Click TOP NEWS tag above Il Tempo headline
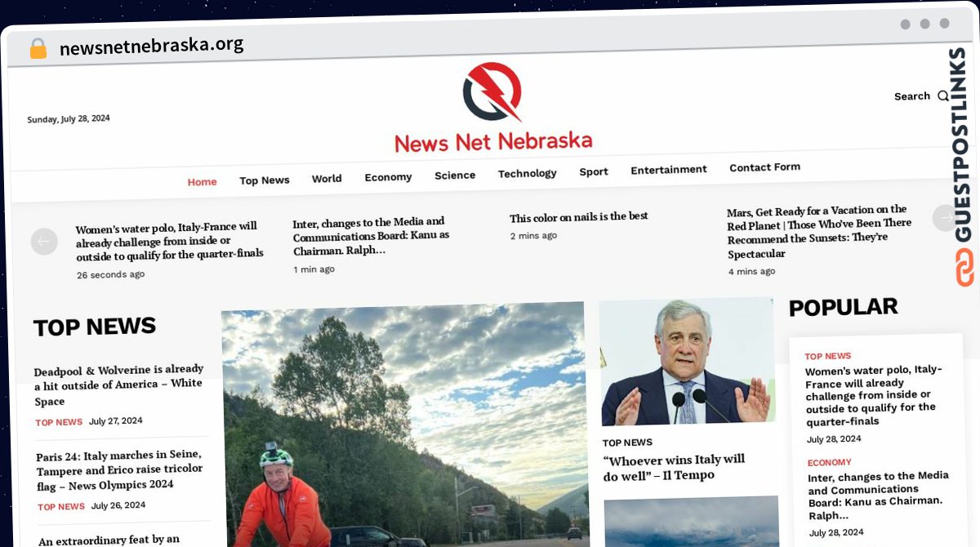980x547 pixels. click(x=627, y=442)
